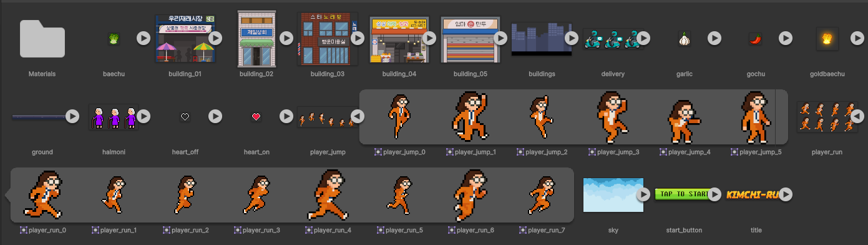Expand the halmoni asset arrow
Image resolution: width=868 pixels, height=245 pixels.
[x=144, y=116]
